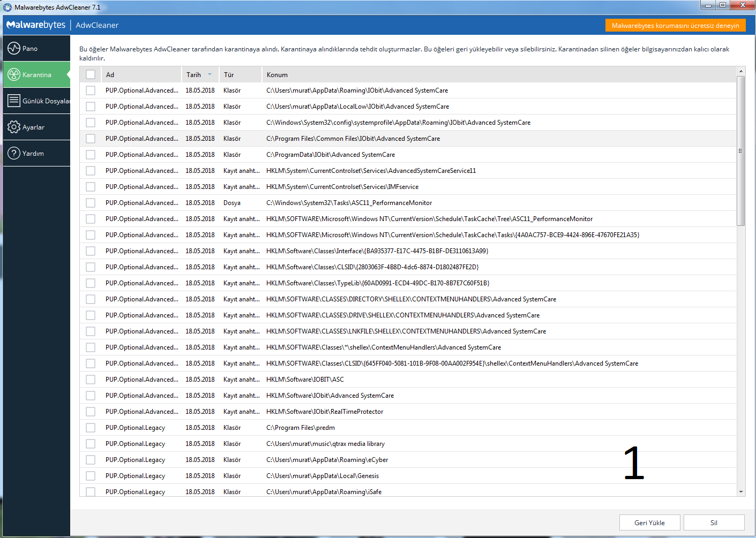Image resolution: width=756 pixels, height=538 pixels.
Task: Click the Konum column header
Action: (499, 74)
